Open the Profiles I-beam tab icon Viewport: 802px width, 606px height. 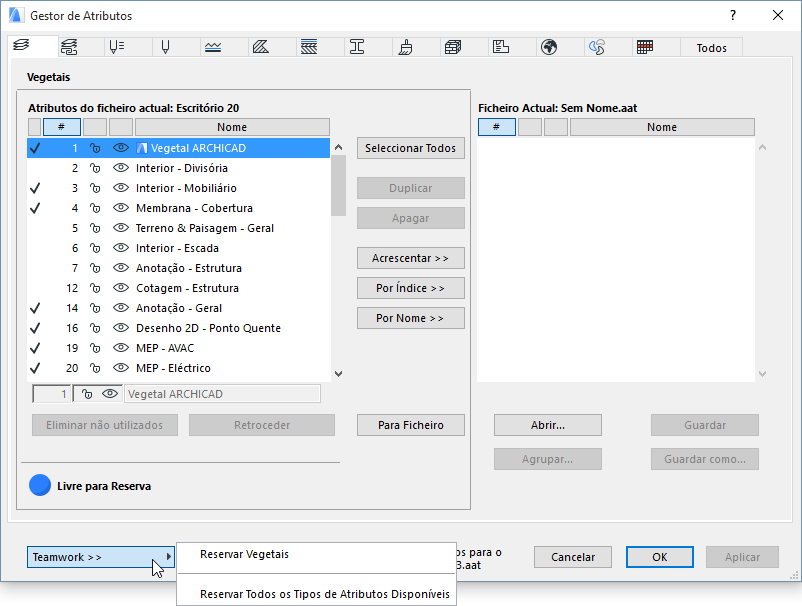coord(357,47)
